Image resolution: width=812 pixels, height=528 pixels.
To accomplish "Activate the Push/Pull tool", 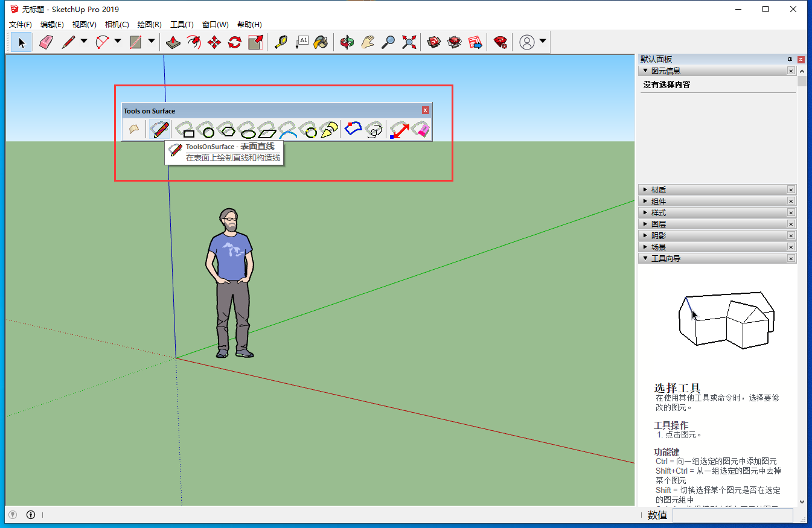I will point(173,42).
